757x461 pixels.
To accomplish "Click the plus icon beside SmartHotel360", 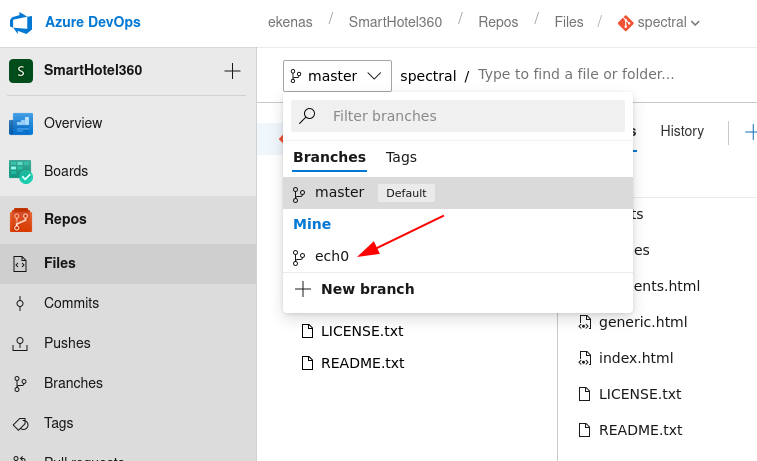I will click(x=232, y=71).
